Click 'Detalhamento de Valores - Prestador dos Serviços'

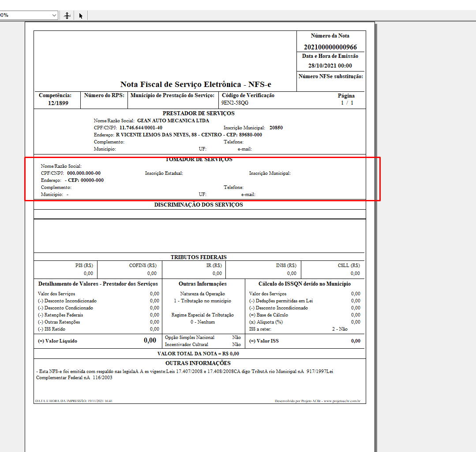coord(98,284)
